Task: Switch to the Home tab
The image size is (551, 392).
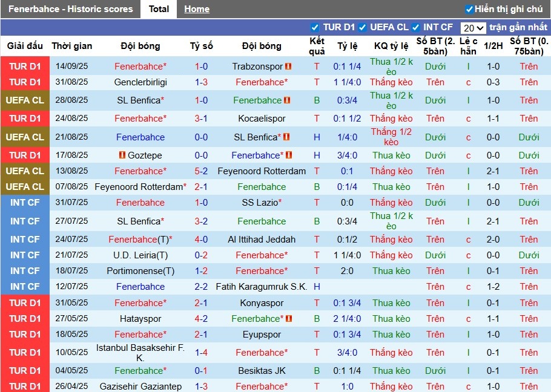Action: point(197,9)
